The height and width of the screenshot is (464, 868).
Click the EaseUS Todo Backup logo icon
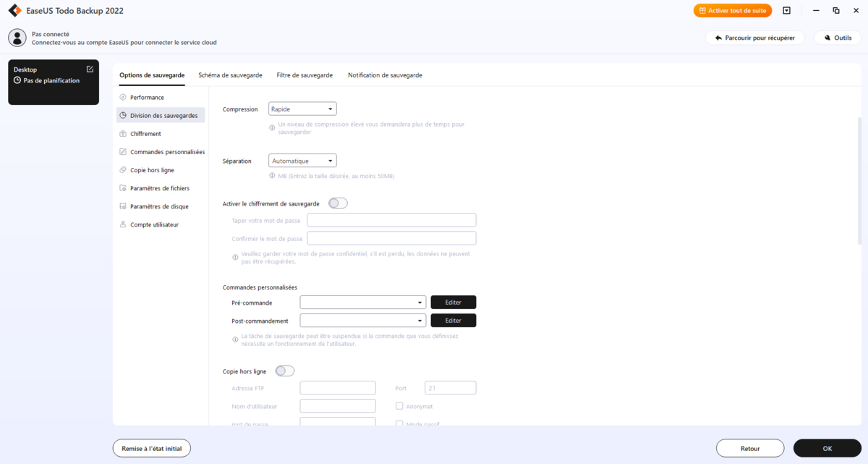(x=14, y=10)
